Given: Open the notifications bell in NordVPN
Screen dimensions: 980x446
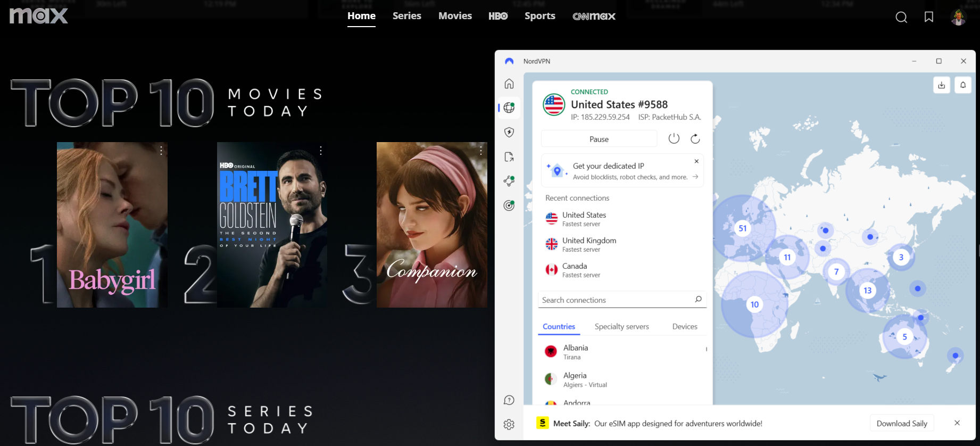Looking at the screenshot, I should pyautogui.click(x=963, y=85).
